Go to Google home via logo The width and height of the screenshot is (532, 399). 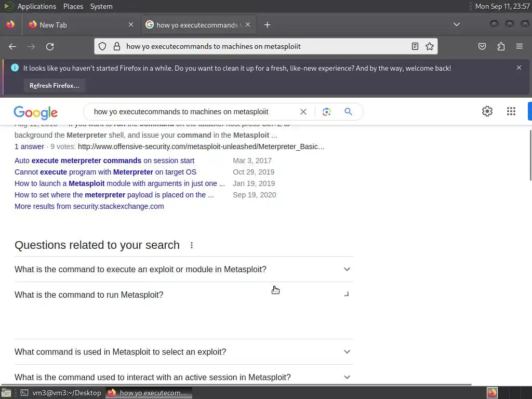pos(36,113)
